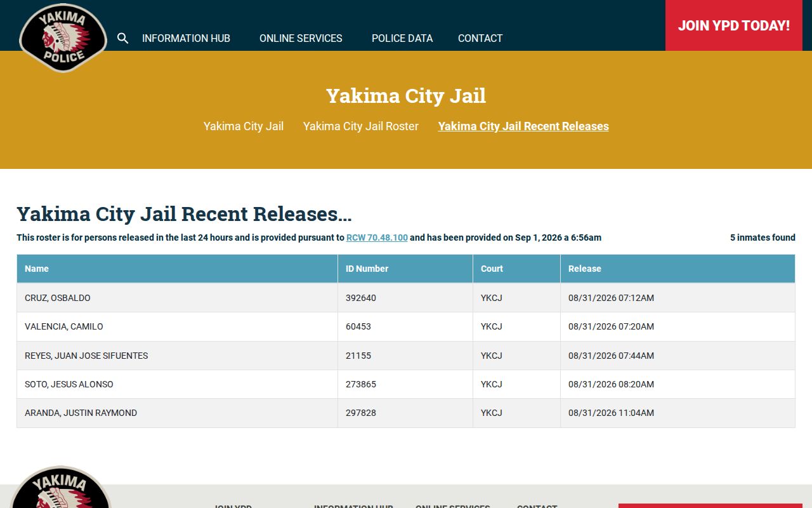Image resolution: width=812 pixels, height=508 pixels.
Task: Click the JOIN YPD TODAY! button
Action: tap(734, 25)
